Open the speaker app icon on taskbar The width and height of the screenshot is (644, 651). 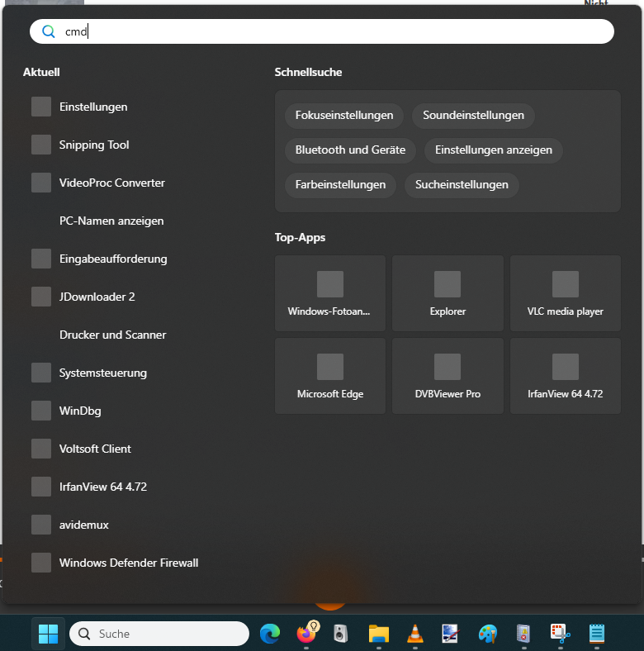[341, 634]
